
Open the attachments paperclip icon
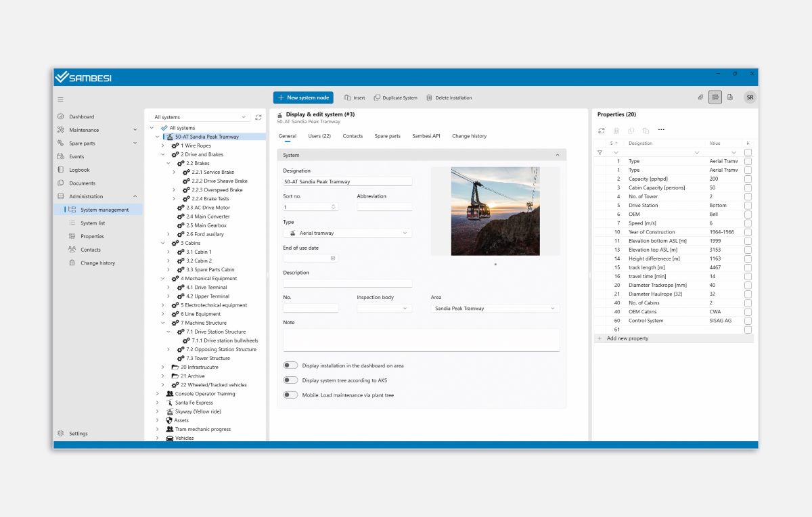pos(700,97)
